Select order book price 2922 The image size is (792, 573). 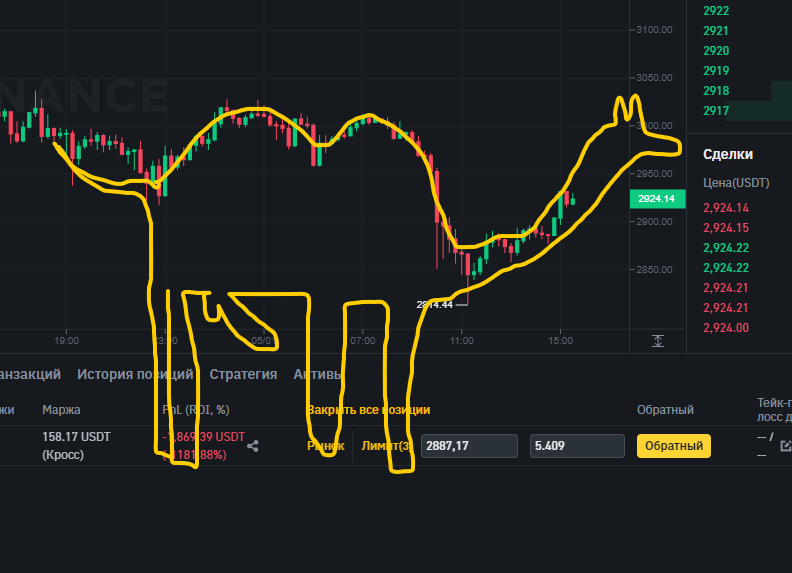[716, 11]
